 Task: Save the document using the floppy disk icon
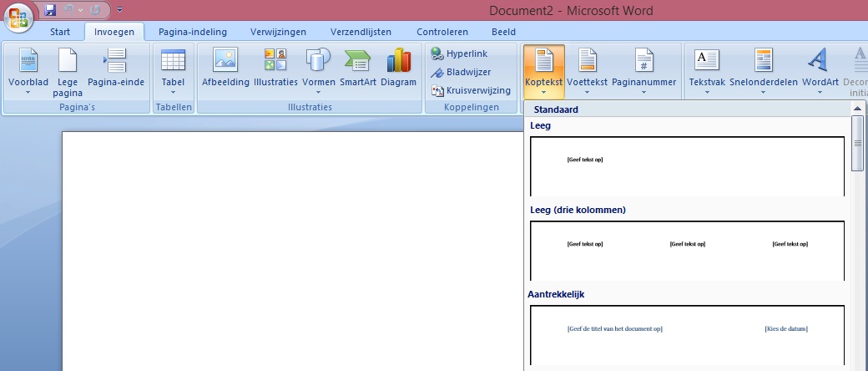click(x=50, y=9)
